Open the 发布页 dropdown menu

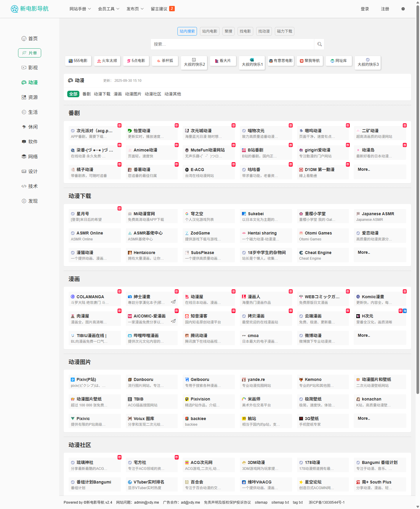pyautogui.click(x=135, y=9)
